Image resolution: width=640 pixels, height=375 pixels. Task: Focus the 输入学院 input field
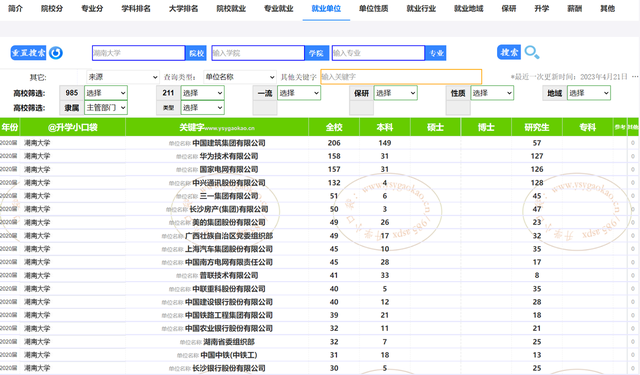click(258, 53)
